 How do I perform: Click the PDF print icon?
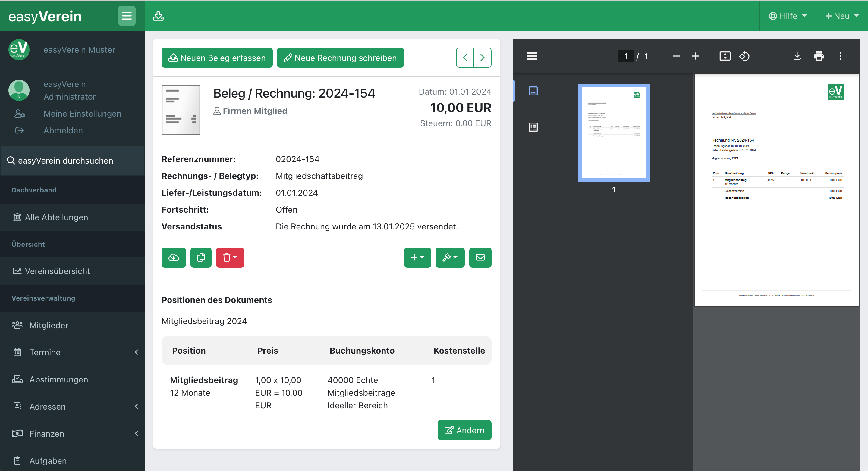819,56
